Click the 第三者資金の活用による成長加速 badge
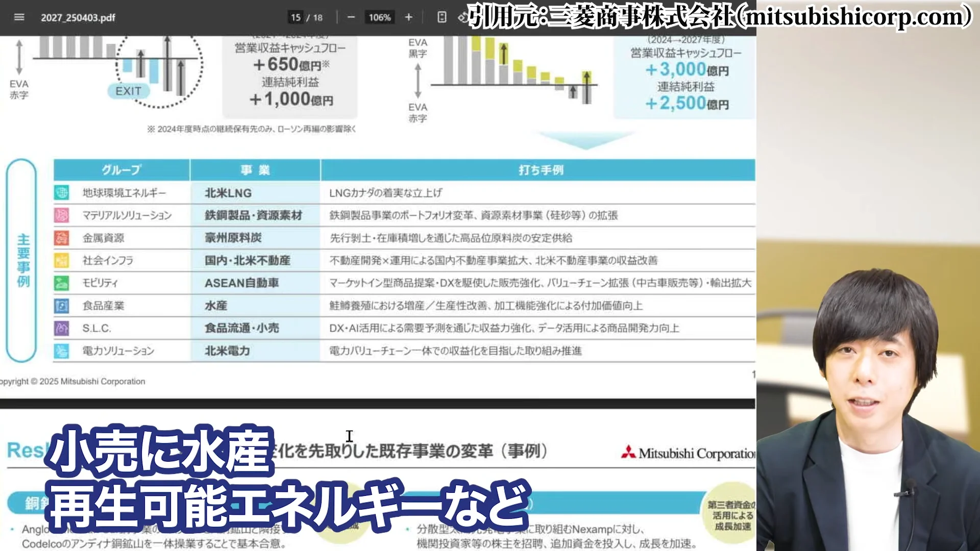Screen dimensions: 980x551 click(731, 515)
